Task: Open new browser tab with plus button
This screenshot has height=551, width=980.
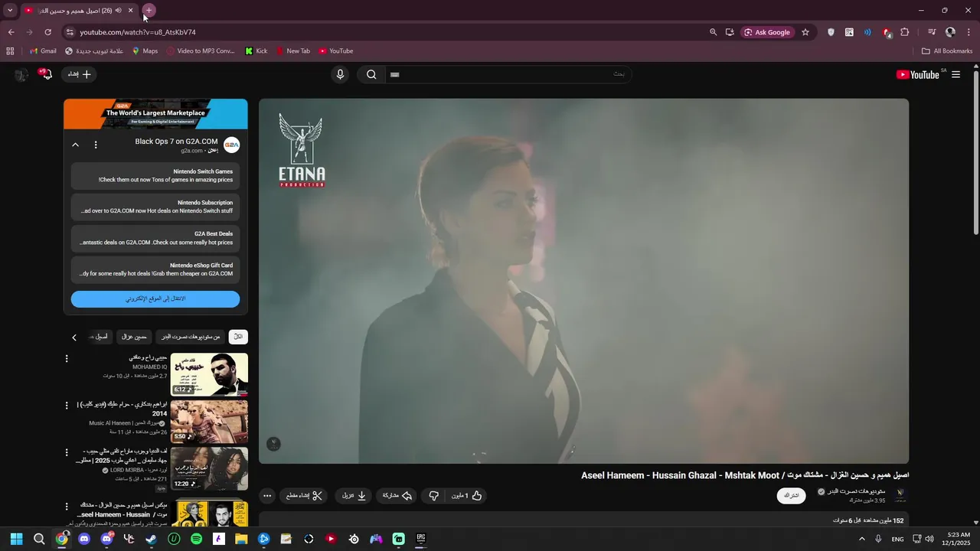Action: pos(149,10)
